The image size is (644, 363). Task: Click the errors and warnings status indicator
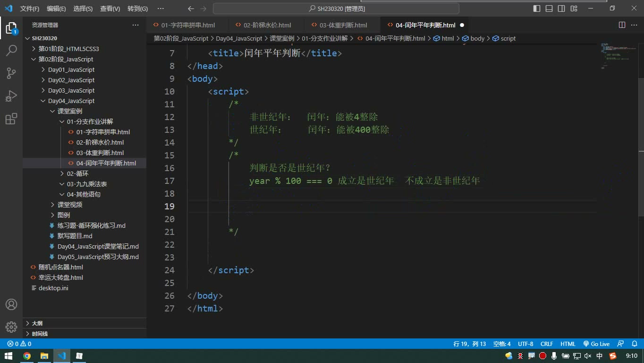coord(19,344)
